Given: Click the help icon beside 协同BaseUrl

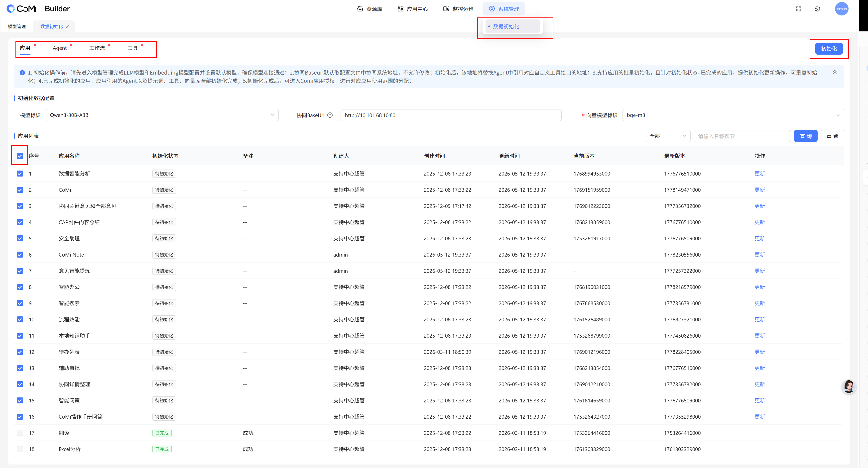Looking at the screenshot, I should coord(330,115).
